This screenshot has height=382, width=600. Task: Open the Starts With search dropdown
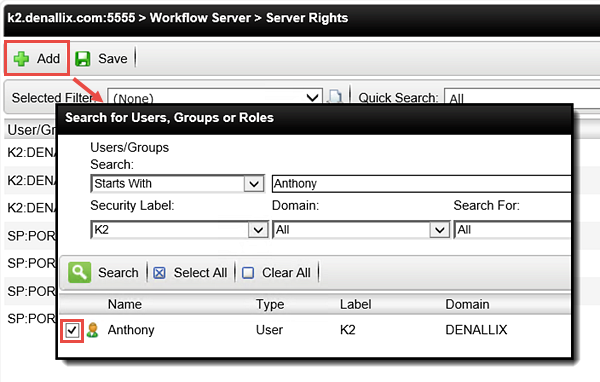pos(178,184)
